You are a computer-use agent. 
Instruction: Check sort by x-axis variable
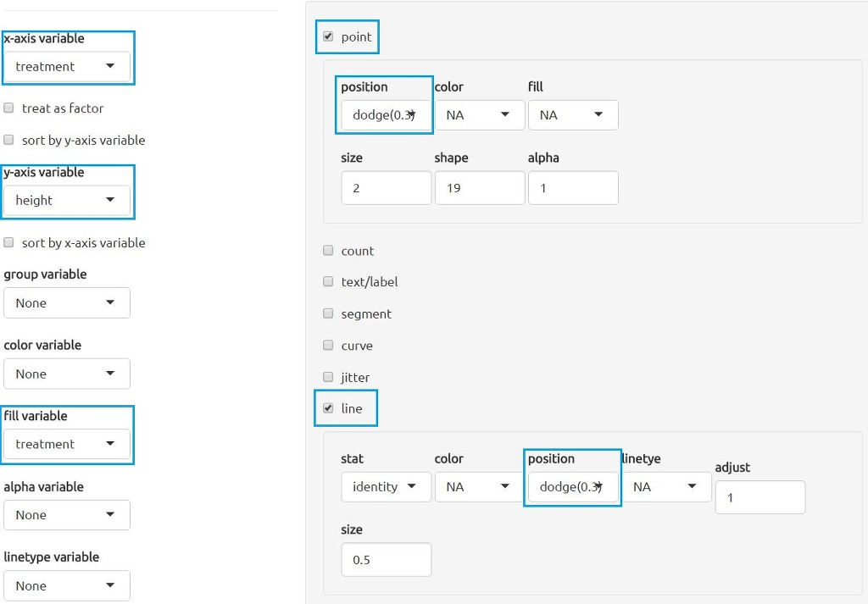9,243
